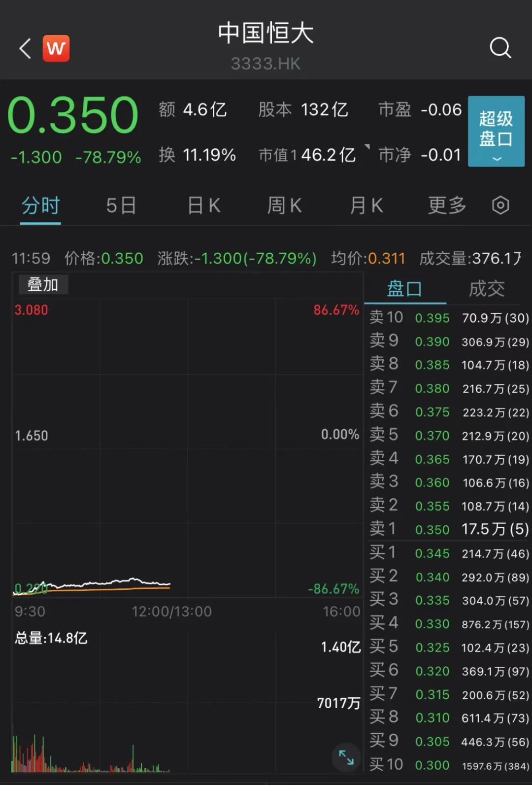Select the 买1 0.345 order row
Image resolution: width=532 pixels, height=785 pixels.
click(x=449, y=553)
